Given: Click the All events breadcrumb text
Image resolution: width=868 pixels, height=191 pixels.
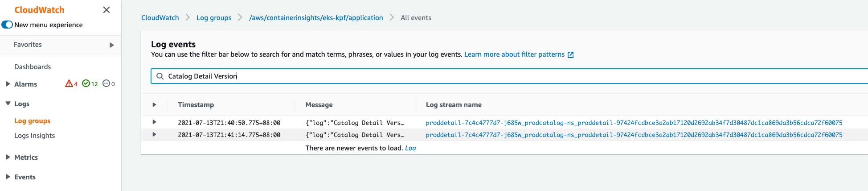Looking at the screenshot, I should (x=416, y=17).
